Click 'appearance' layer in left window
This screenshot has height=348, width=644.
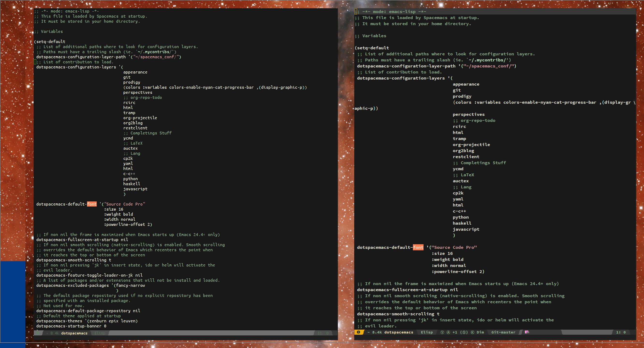pyautogui.click(x=135, y=72)
